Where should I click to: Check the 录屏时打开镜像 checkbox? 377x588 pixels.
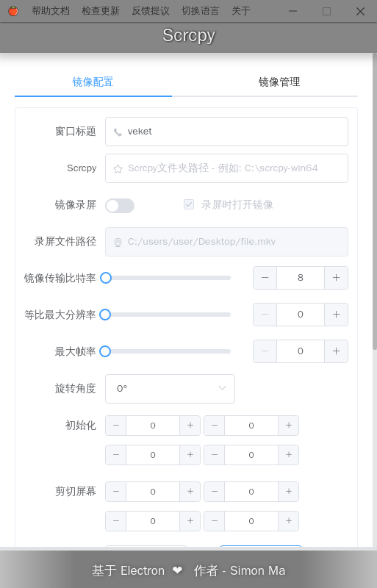click(x=189, y=204)
